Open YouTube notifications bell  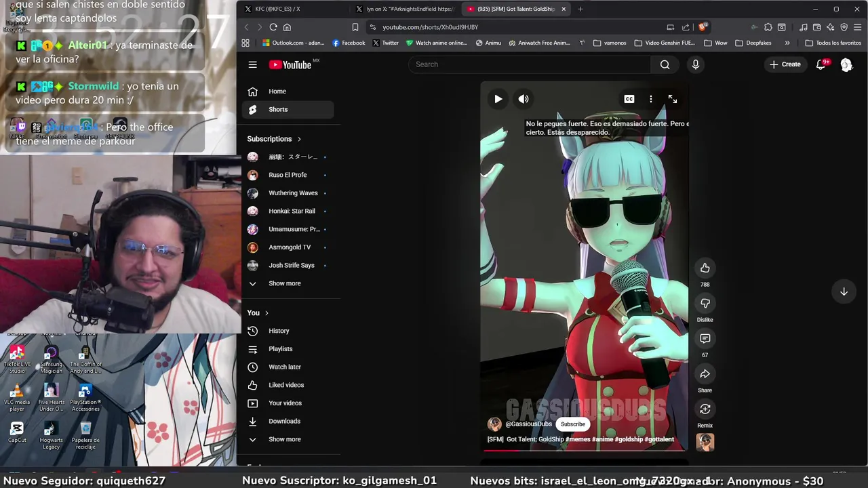pos(821,64)
